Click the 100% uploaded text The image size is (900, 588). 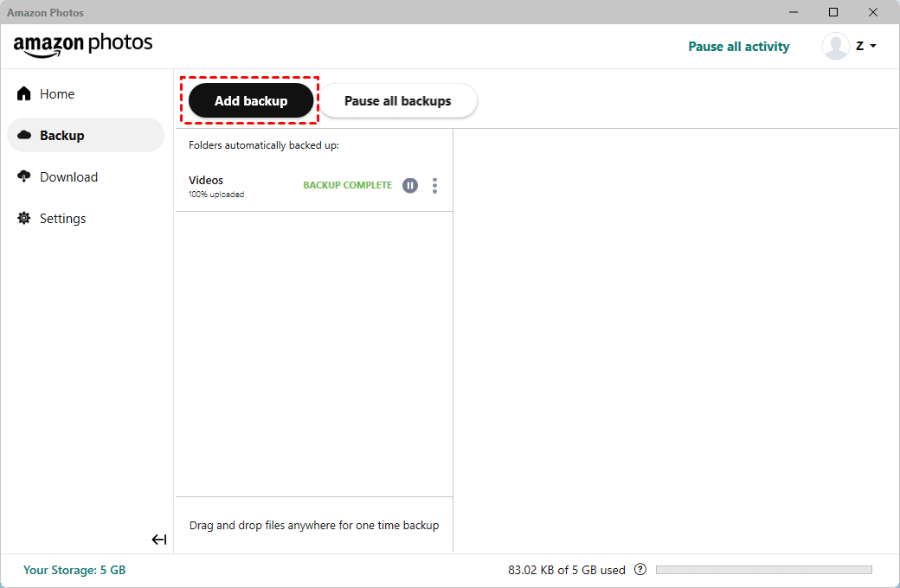click(216, 195)
